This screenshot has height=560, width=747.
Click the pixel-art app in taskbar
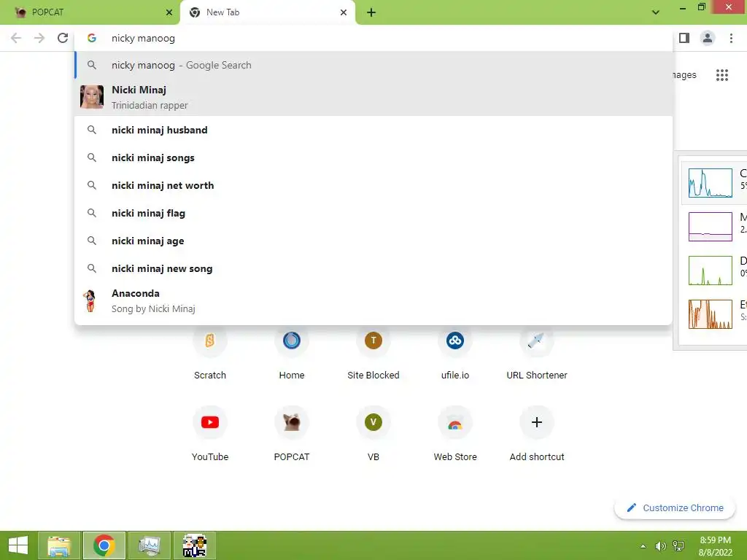(194, 545)
